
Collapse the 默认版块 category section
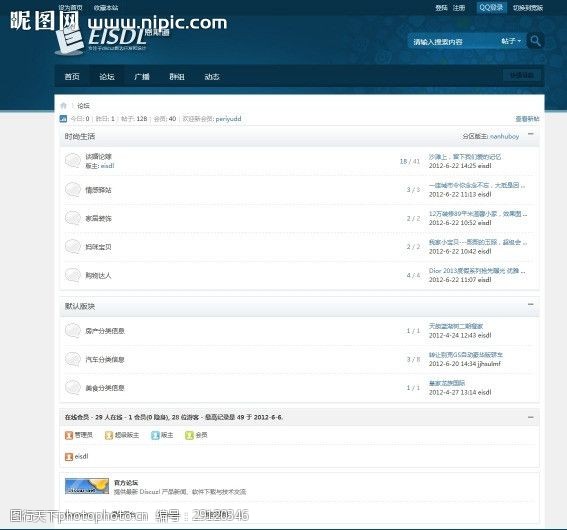pos(530,304)
